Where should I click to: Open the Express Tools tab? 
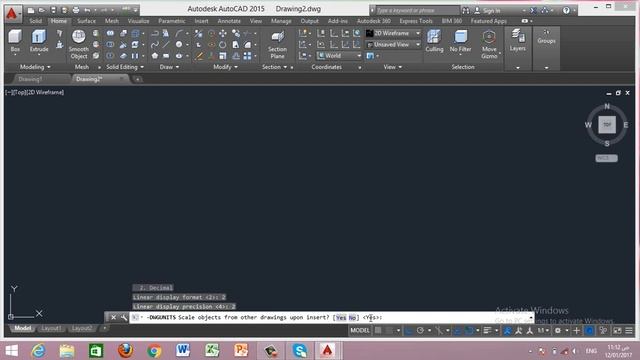pos(416,21)
